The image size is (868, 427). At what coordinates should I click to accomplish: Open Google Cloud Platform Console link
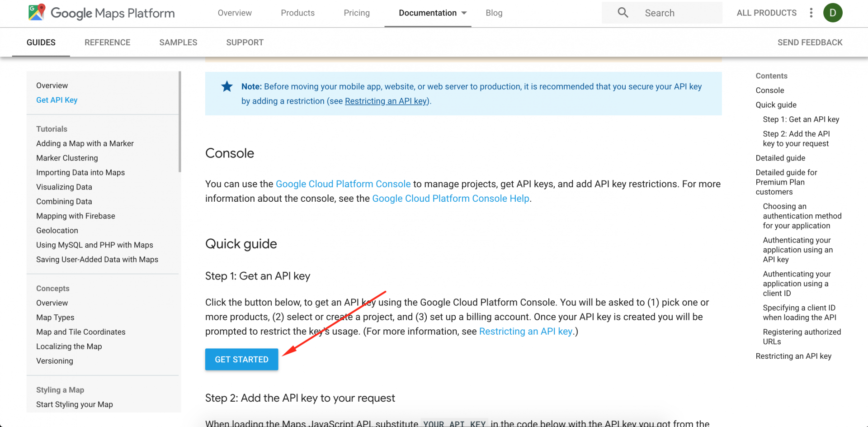pyautogui.click(x=343, y=184)
